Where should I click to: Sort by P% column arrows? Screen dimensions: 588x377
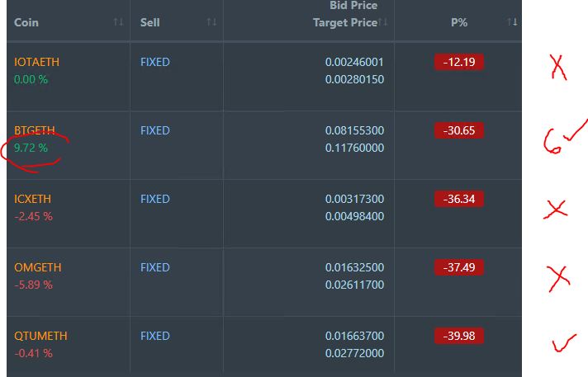[x=512, y=22]
